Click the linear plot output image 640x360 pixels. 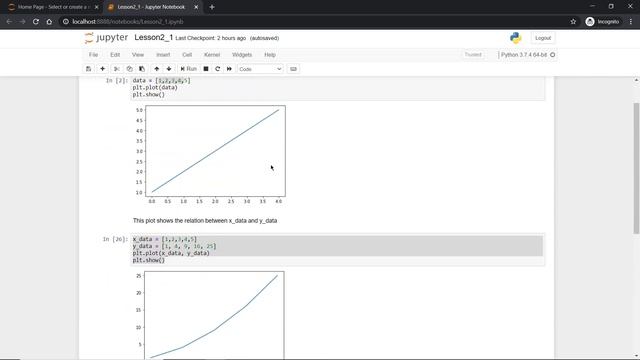(x=210, y=155)
